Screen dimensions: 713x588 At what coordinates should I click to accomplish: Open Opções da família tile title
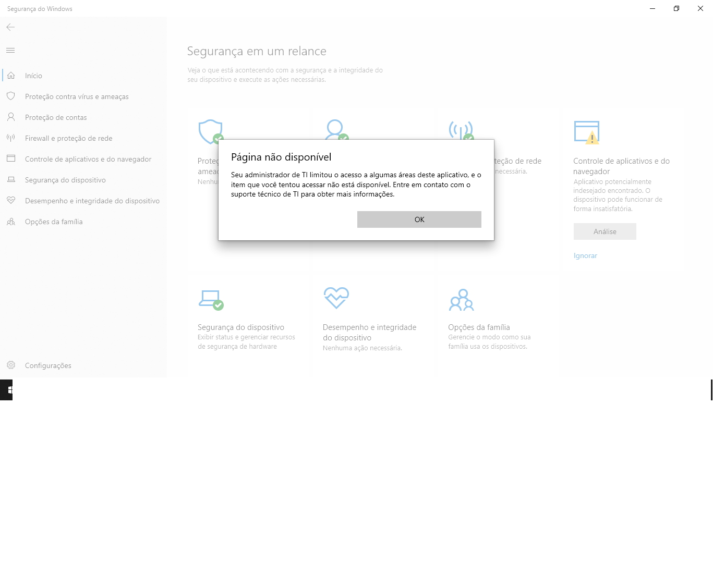[x=479, y=327]
